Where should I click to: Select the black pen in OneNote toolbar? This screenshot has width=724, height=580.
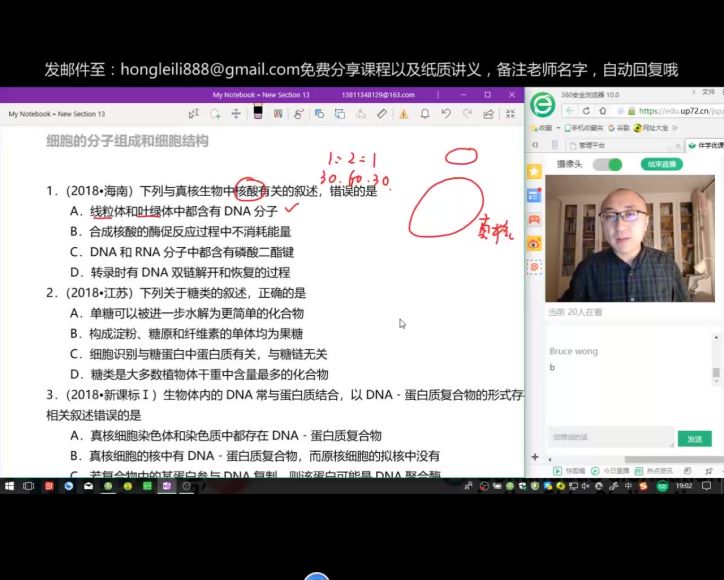tap(258, 113)
